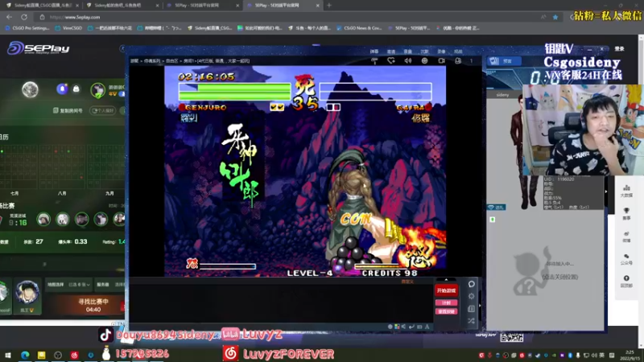This screenshot has width=644, height=362.
Task: Click the room breadcrumb path text
Action: [190, 61]
